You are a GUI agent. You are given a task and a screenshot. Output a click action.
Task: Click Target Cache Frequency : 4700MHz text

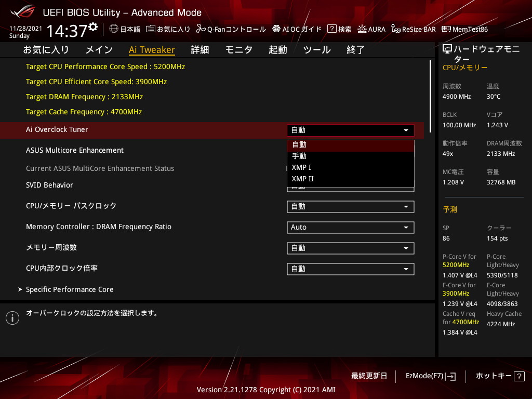coord(84,112)
